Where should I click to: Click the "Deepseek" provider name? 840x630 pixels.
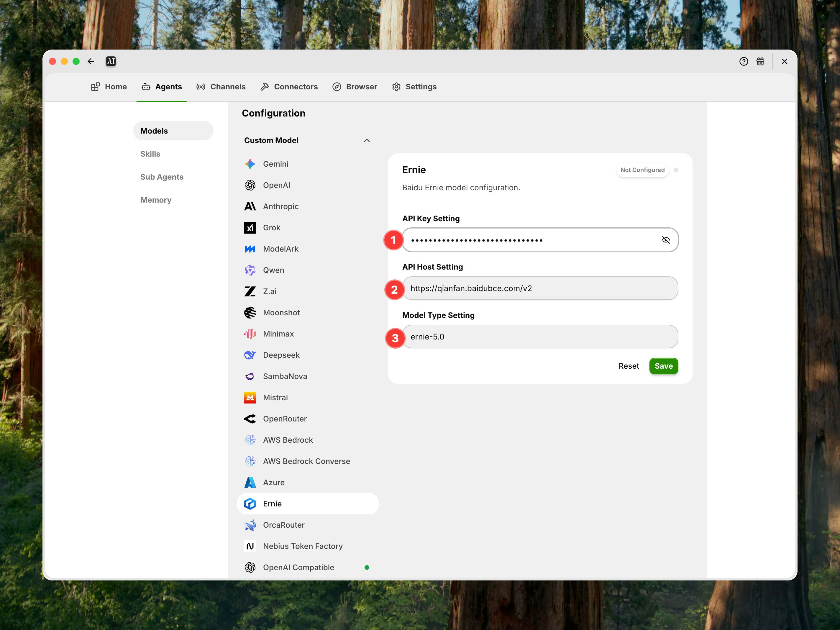281,355
